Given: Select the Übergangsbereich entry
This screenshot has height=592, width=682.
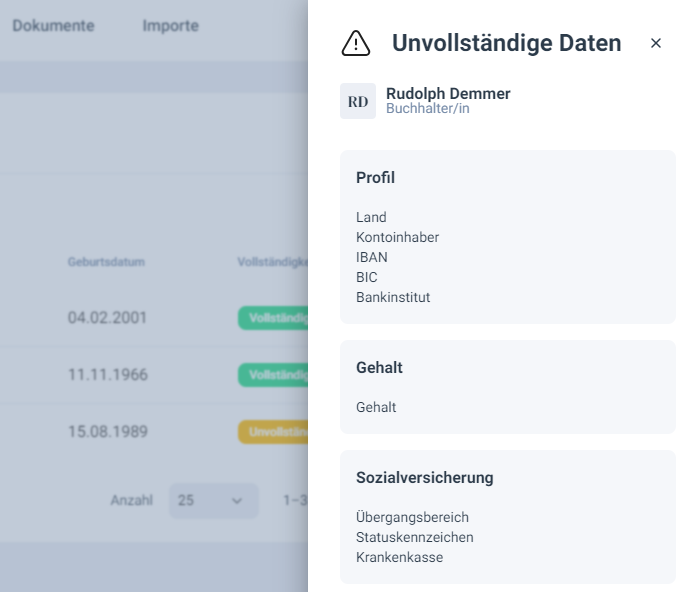Looking at the screenshot, I should coord(412,517).
